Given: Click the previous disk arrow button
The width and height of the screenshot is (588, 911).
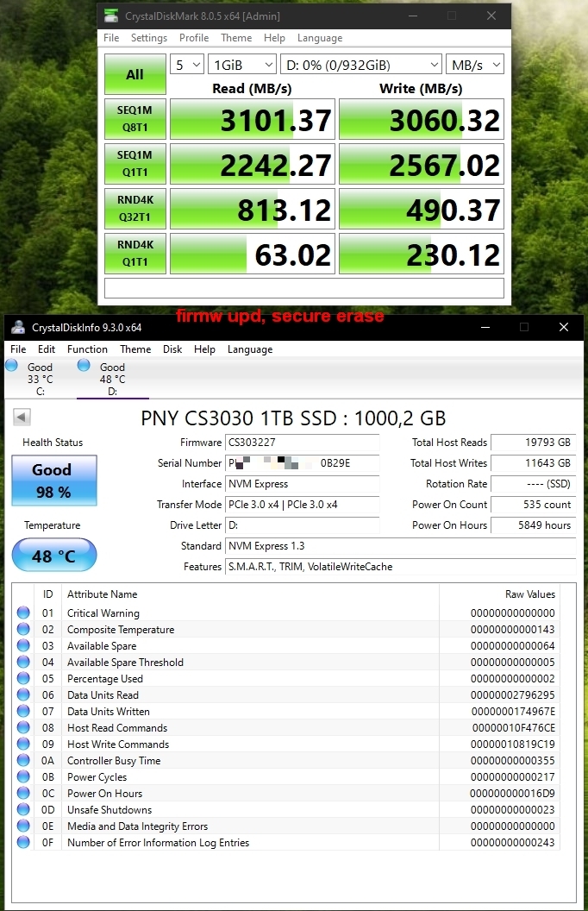Looking at the screenshot, I should tap(22, 417).
